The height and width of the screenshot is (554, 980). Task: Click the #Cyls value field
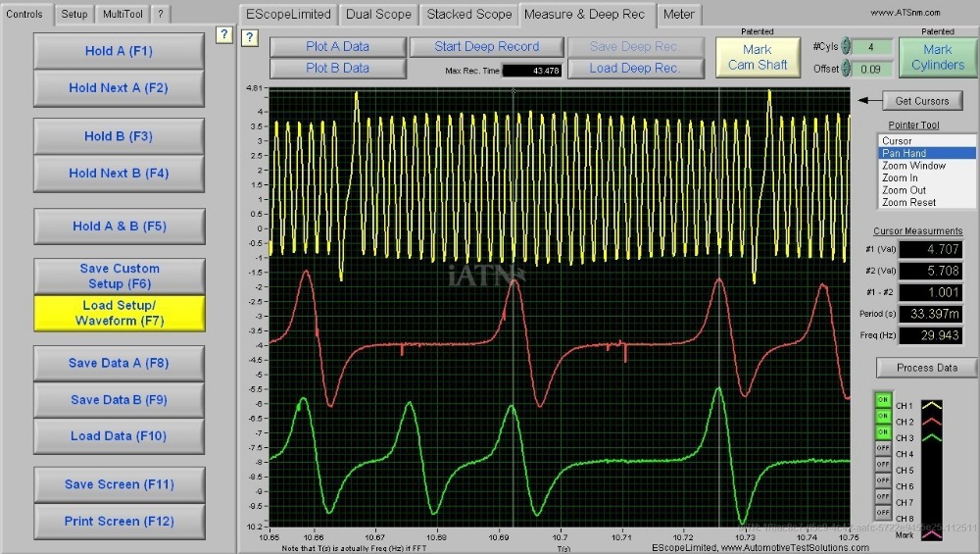(870, 47)
